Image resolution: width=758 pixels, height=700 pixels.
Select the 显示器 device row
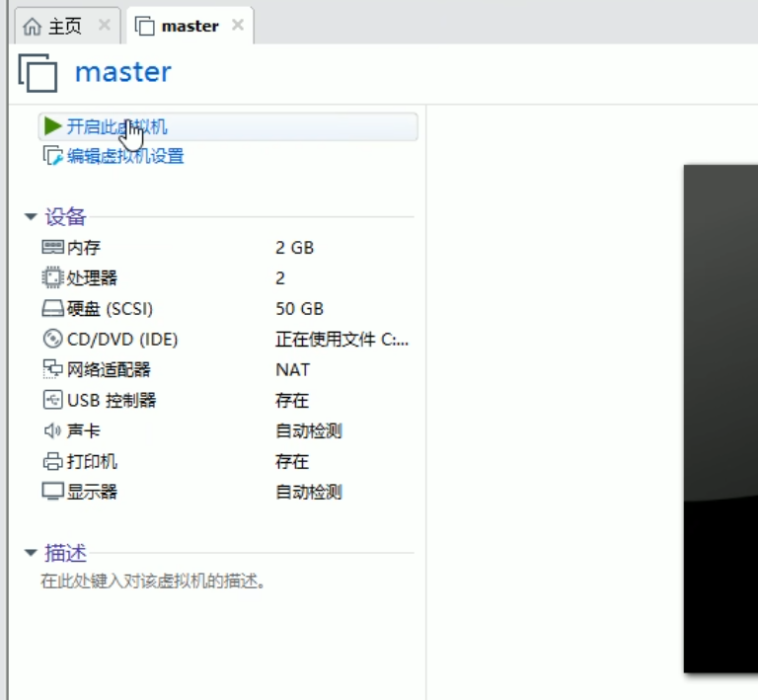coord(226,492)
